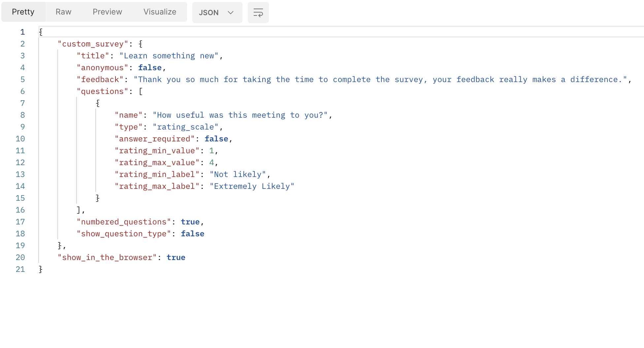
Task: Open the JSON format dropdown
Action: point(217,13)
